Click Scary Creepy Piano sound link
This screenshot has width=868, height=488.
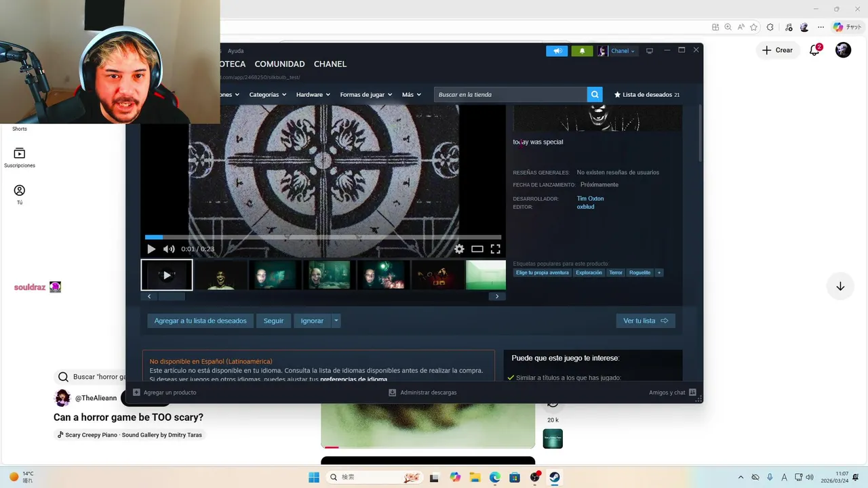coord(129,434)
